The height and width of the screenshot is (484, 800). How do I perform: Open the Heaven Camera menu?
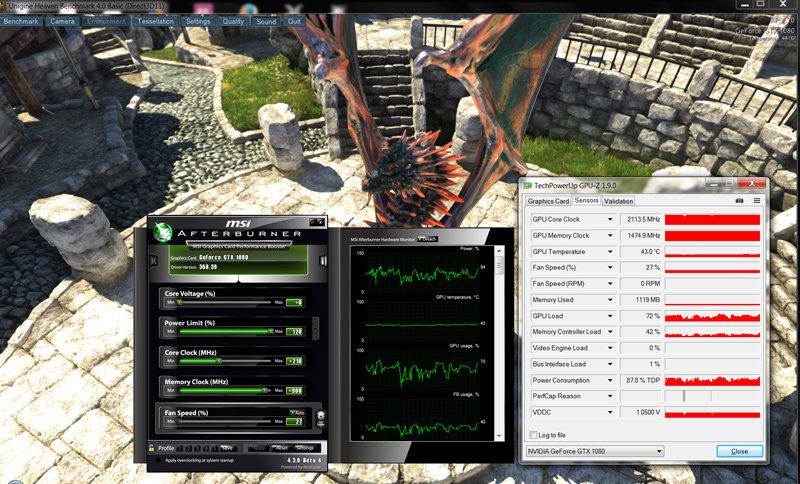pos(62,21)
